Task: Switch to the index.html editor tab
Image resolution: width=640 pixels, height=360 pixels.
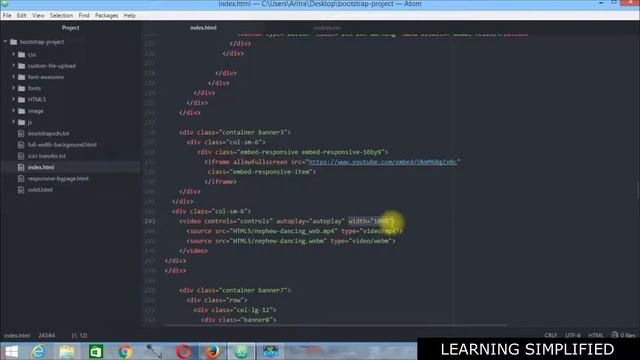Action: [203, 28]
